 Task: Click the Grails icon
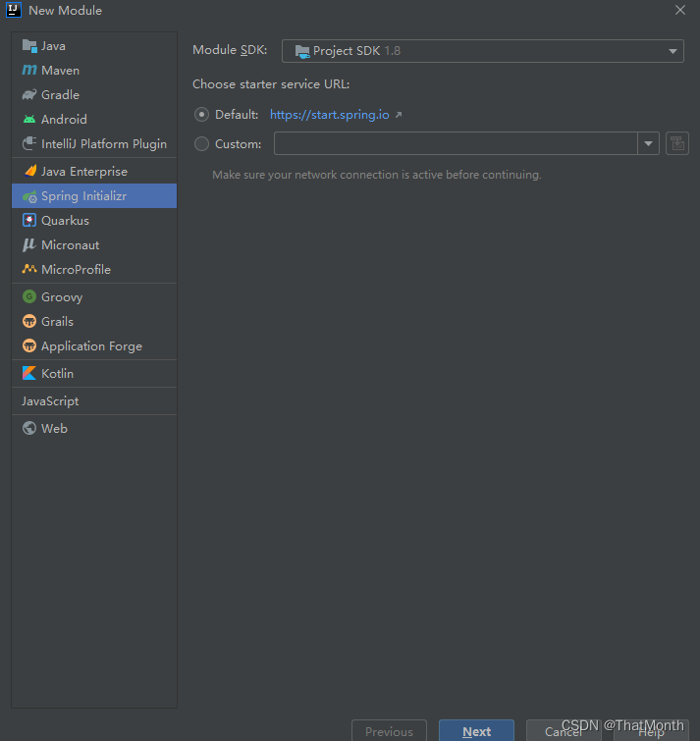coord(29,321)
